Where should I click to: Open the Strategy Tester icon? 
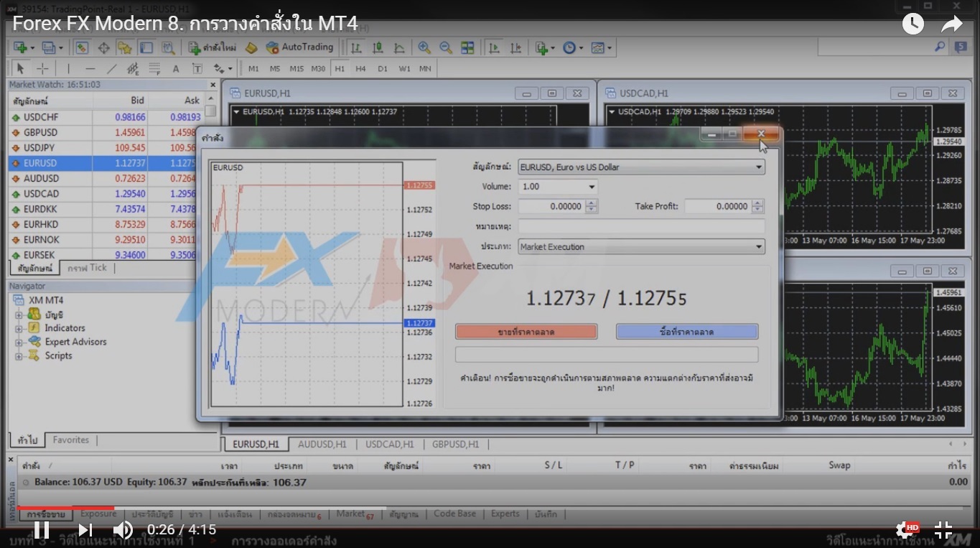click(168, 47)
